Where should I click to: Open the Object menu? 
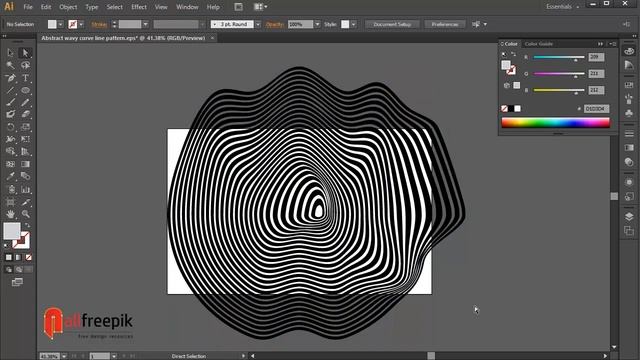click(68, 7)
